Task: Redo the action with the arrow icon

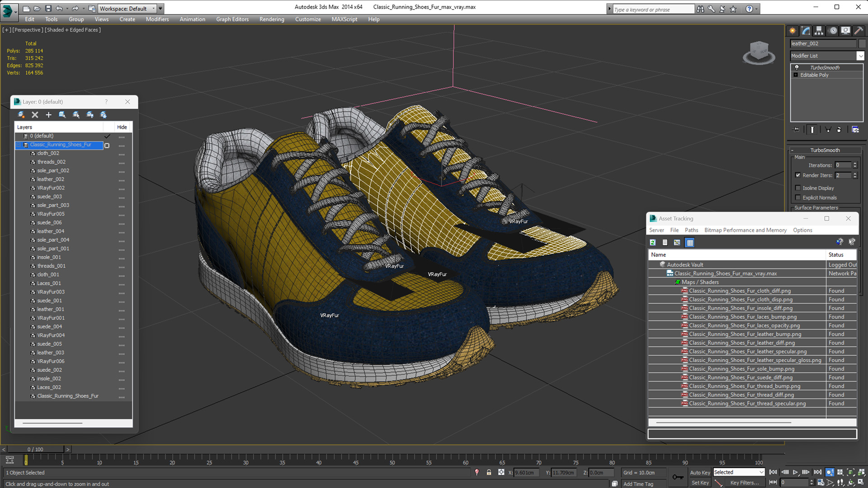Action: click(x=75, y=8)
